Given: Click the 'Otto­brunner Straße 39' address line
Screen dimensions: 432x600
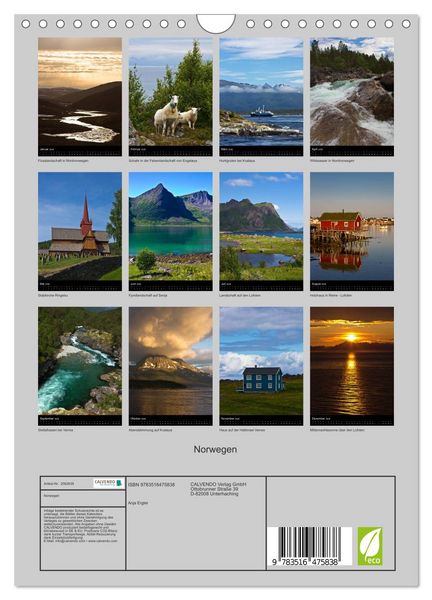Looking at the screenshot, I should tap(214, 489).
